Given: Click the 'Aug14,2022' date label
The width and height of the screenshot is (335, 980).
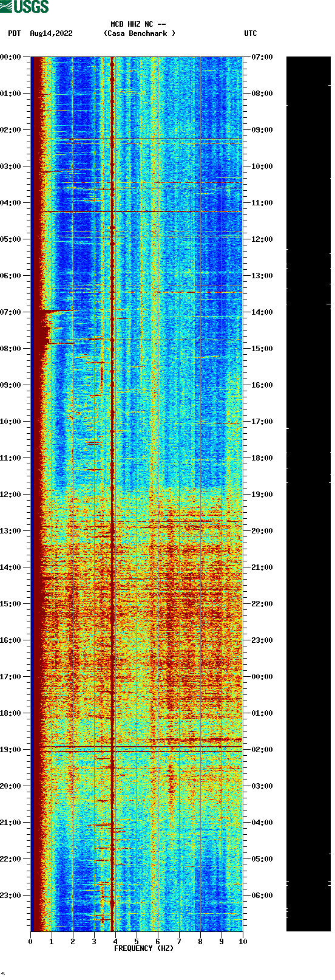Looking at the screenshot, I should pyautogui.click(x=51, y=33).
